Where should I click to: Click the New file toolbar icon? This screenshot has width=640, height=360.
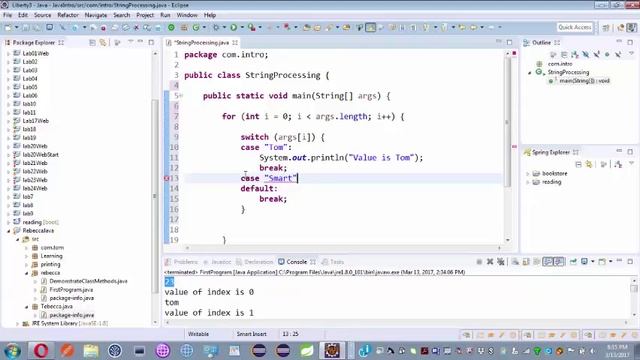tap(8, 27)
